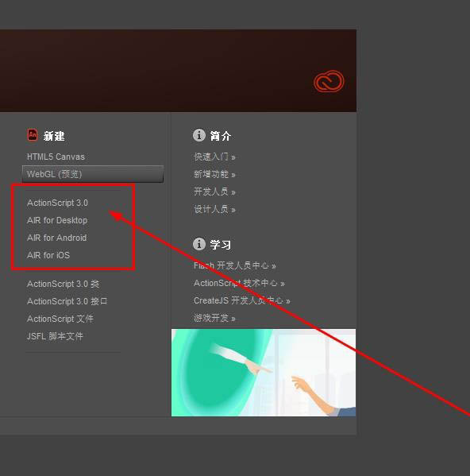Viewport: 470px width, 476px height.
Task: Create a new ActionScript 3.0 类
Action: click(x=63, y=284)
